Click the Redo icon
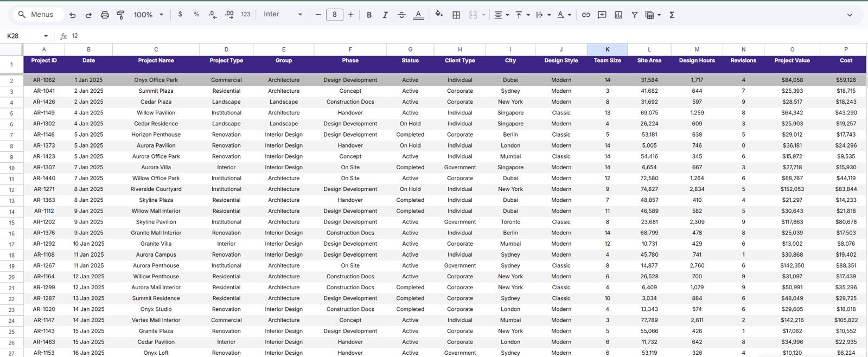This screenshot has width=868, height=357. click(88, 15)
